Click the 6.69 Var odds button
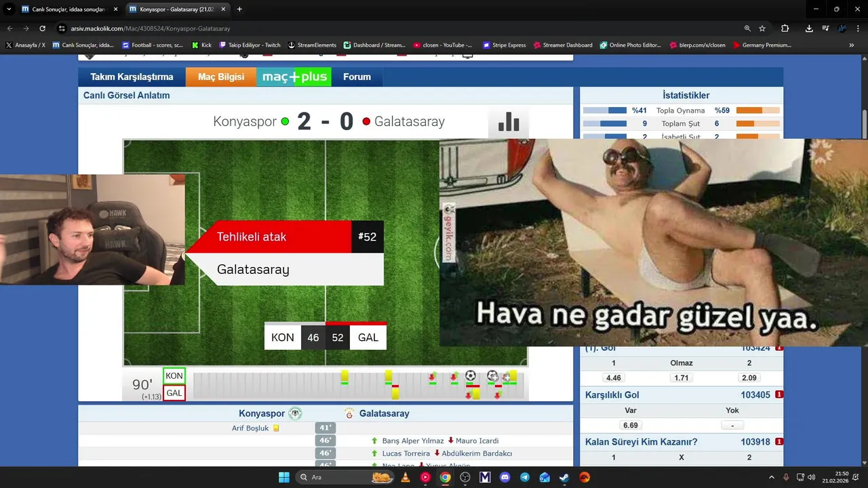This screenshot has width=868, height=488. 631,425
